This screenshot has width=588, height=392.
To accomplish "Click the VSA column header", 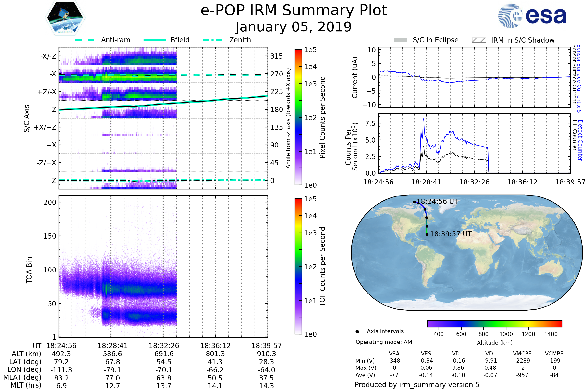I will tap(394, 354).
